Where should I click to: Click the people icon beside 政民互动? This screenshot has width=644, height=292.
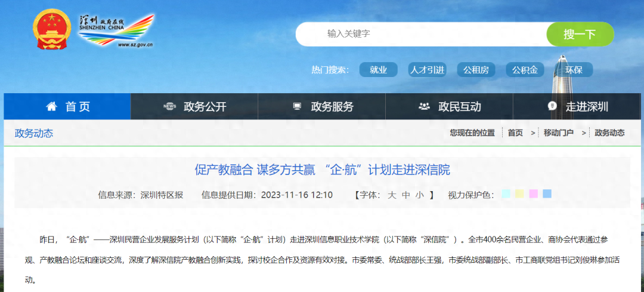tap(425, 106)
